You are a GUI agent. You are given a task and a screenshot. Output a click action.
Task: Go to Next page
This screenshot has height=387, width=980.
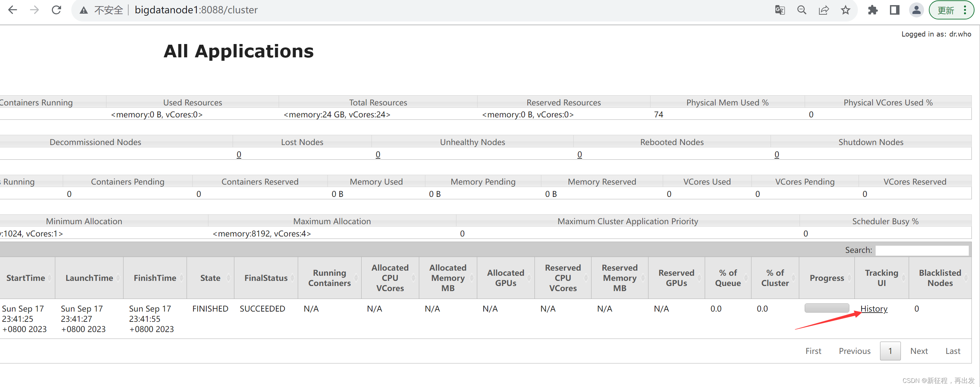(x=919, y=351)
